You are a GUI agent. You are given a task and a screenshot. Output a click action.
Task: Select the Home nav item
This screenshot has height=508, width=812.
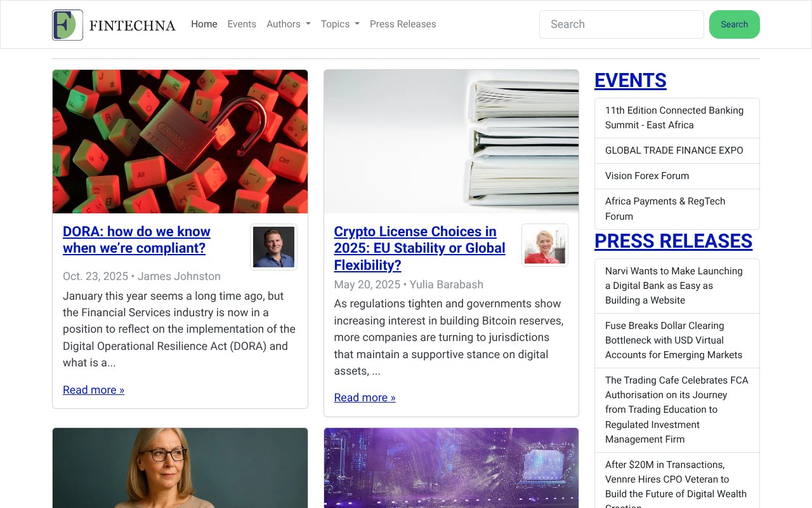(x=204, y=24)
